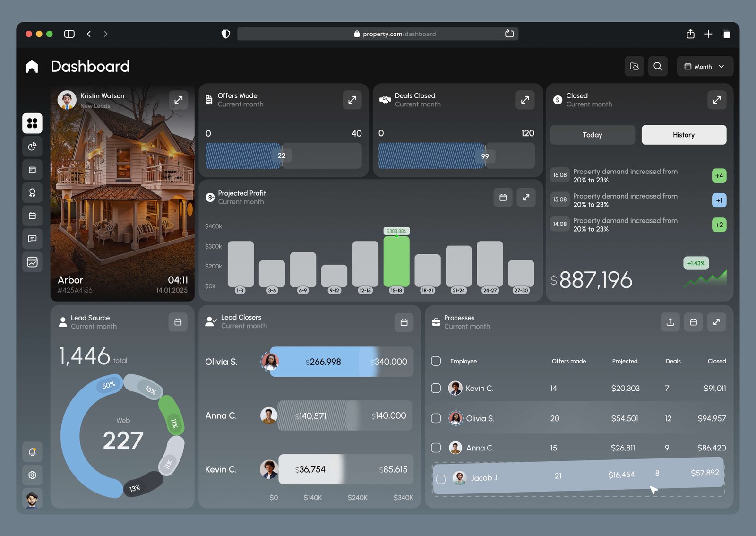Check the Kevin C. row checkbox
Screen dimensions: 756x536
click(x=436, y=388)
